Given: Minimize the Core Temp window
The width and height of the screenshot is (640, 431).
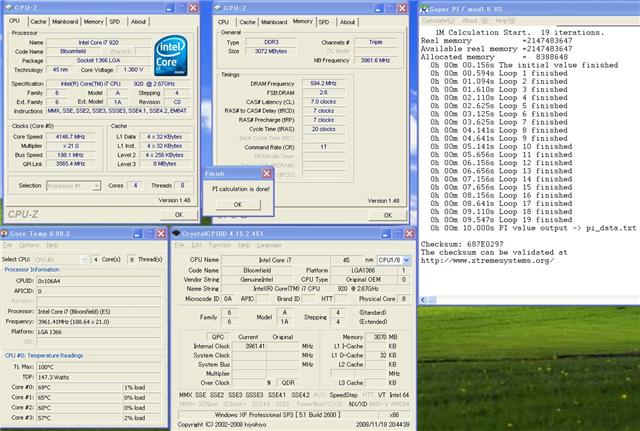Looking at the screenshot, I should 137,234.
